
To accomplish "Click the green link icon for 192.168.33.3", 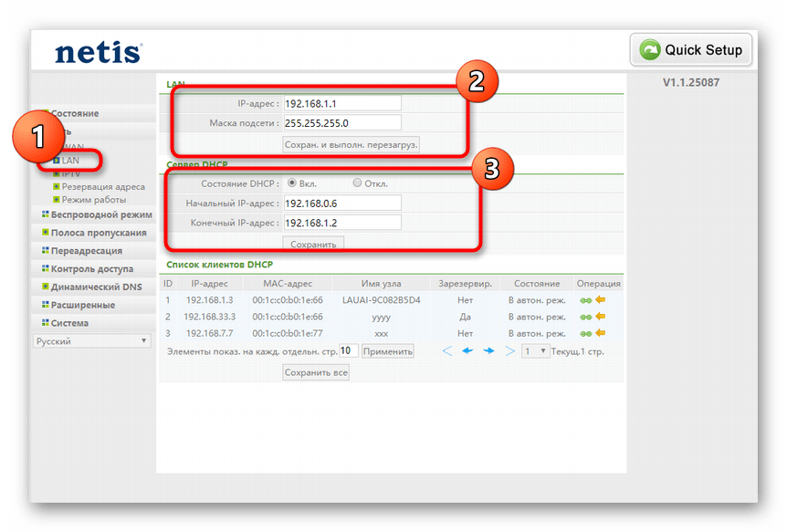I will coord(586,318).
